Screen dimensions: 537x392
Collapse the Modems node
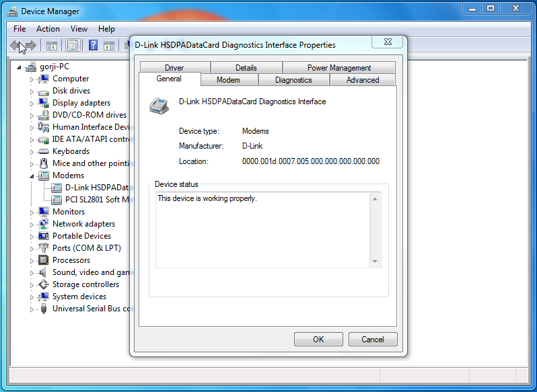(x=32, y=177)
